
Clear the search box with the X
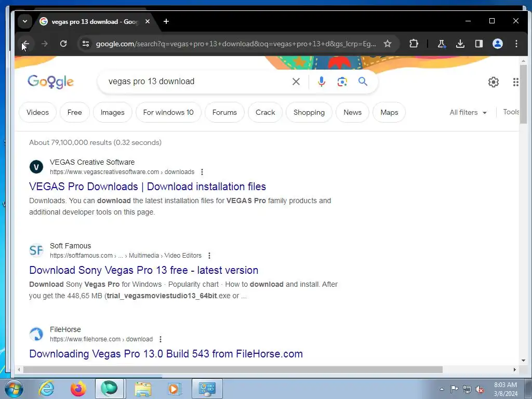(296, 82)
